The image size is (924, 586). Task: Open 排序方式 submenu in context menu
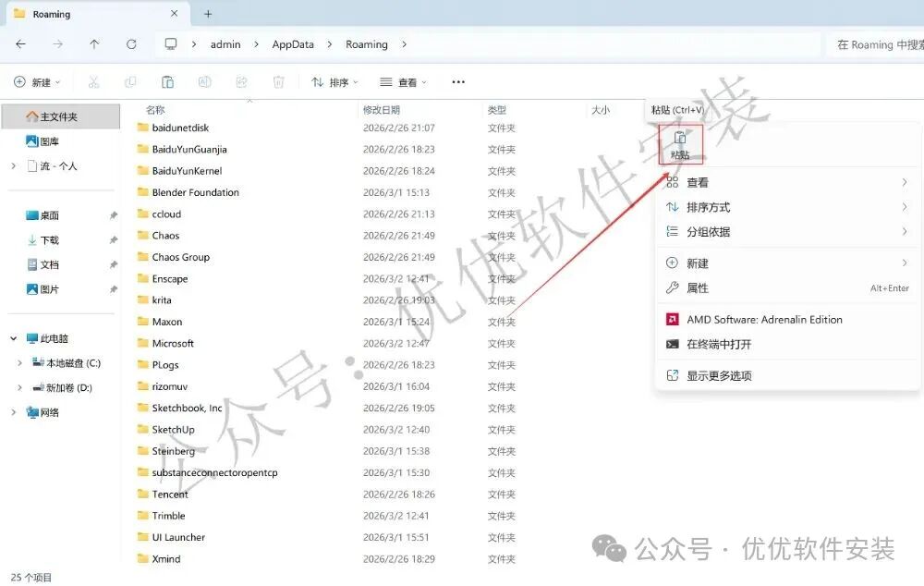click(x=787, y=208)
